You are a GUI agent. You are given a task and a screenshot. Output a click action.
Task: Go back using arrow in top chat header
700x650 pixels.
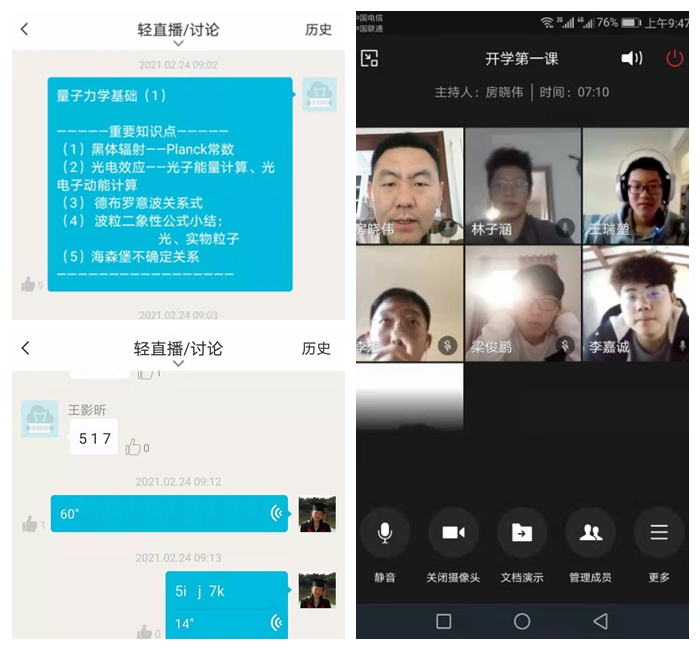25,30
